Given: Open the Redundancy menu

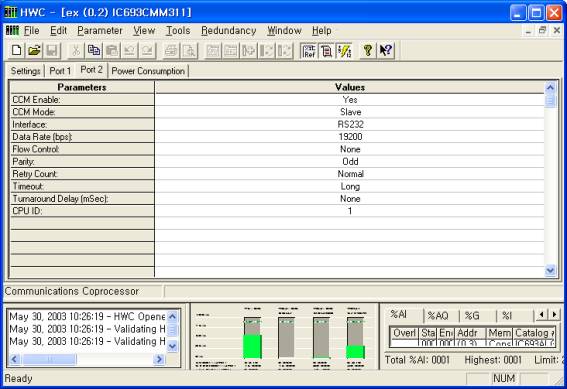Looking at the screenshot, I should pyautogui.click(x=229, y=31).
